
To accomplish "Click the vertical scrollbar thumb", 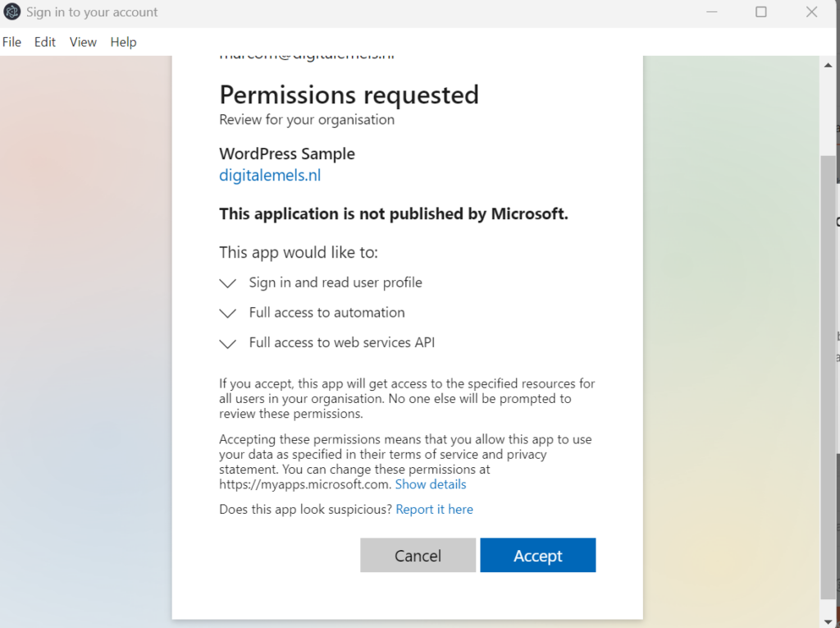I will click(828, 377).
